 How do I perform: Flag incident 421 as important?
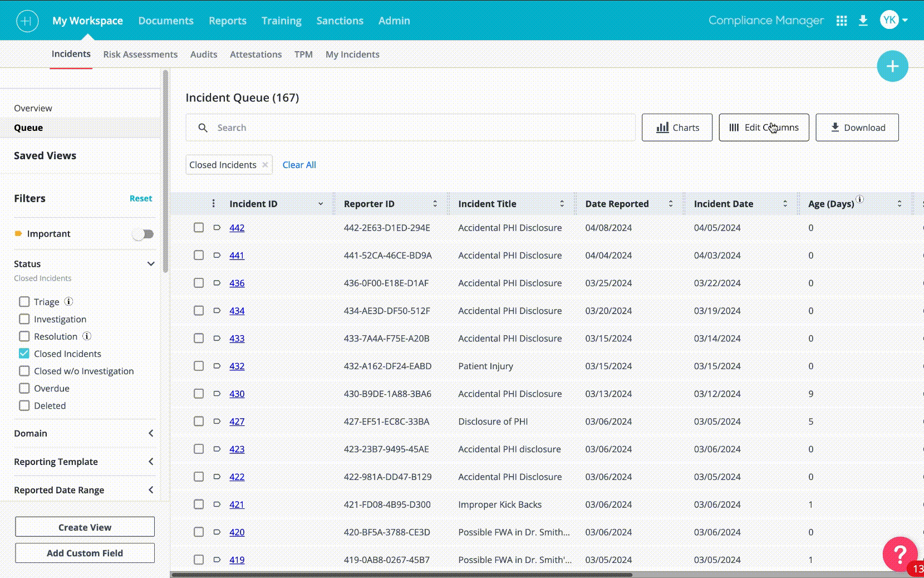(x=217, y=504)
